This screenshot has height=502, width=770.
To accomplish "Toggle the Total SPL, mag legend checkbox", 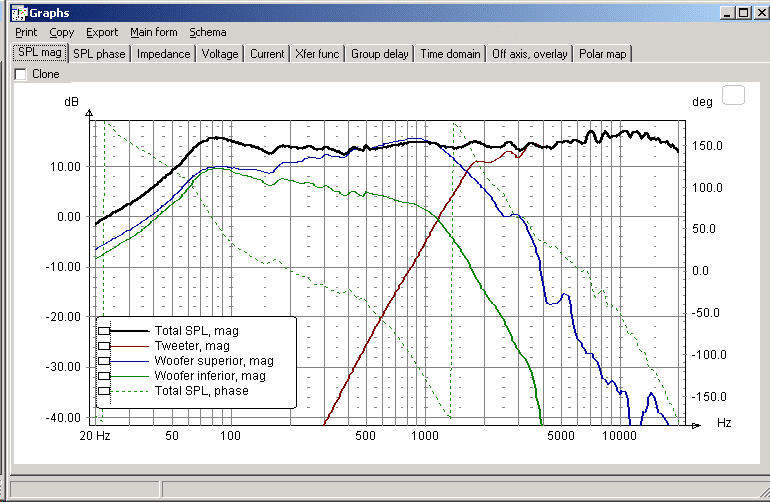I will (x=104, y=331).
